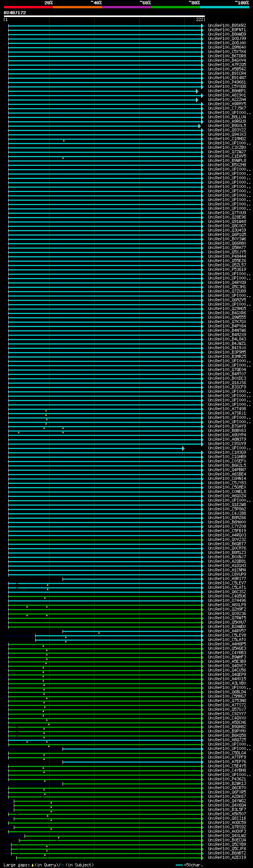Select hit label UniRef100_B4L843
Image resolution: width=253 pixels, height=868 pixels.
click(x=227, y=339)
